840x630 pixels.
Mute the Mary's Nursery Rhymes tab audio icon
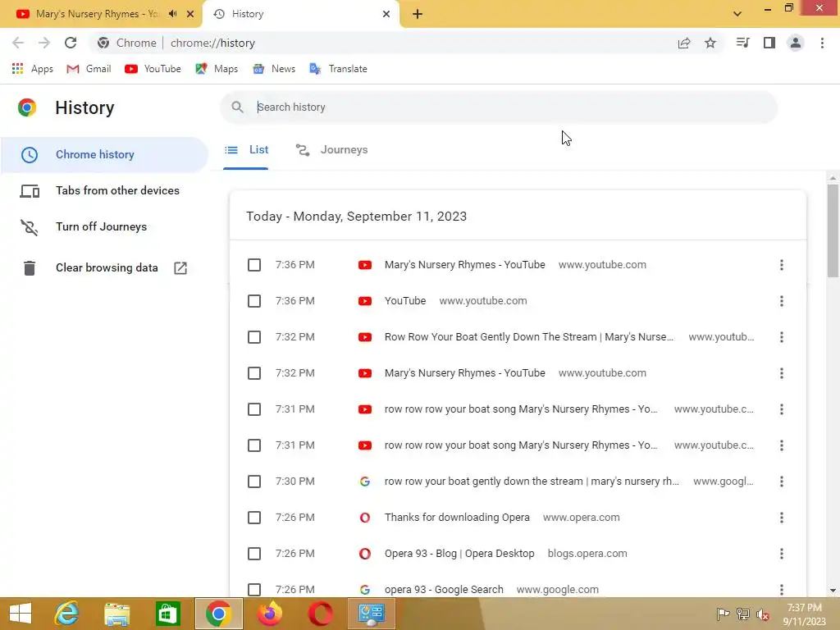[x=172, y=14]
